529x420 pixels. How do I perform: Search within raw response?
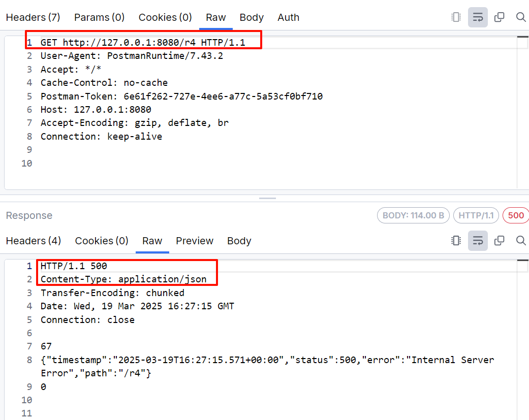[521, 241]
